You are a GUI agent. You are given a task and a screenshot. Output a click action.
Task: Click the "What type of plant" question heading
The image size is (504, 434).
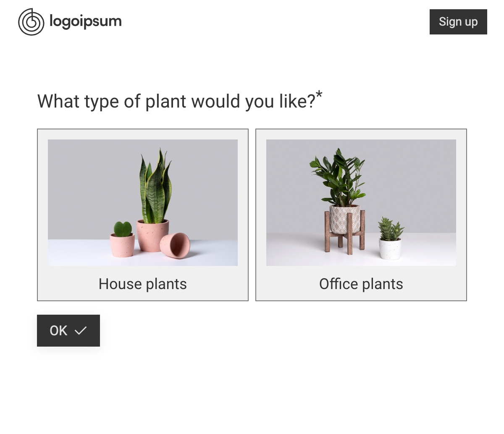[x=176, y=102]
